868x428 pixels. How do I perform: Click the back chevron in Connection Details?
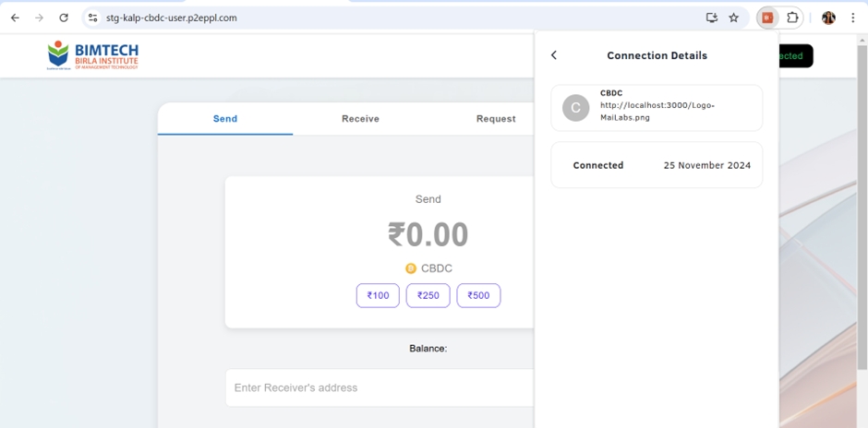click(x=554, y=55)
